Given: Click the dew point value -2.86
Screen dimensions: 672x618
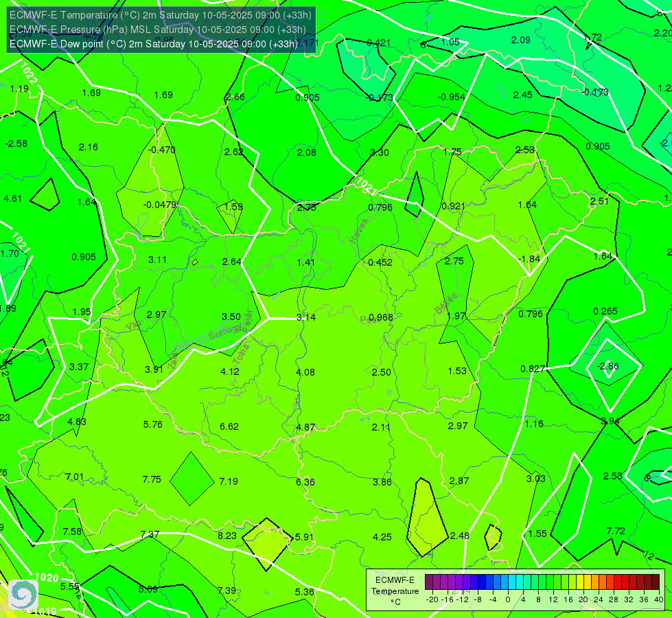Looking at the screenshot, I should 609,366.
